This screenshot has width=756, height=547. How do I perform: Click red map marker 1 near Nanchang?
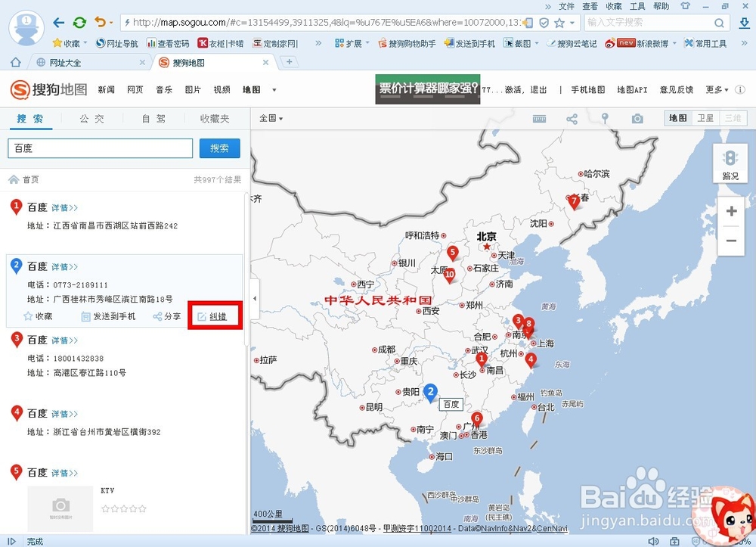point(481,360)
